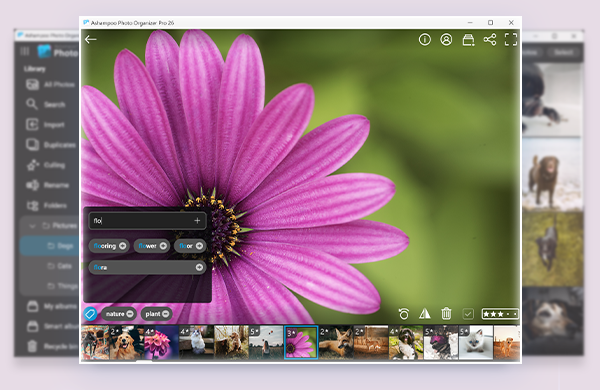Click the print icon in top toolbar
600x390 pixels.
(468, 39)
